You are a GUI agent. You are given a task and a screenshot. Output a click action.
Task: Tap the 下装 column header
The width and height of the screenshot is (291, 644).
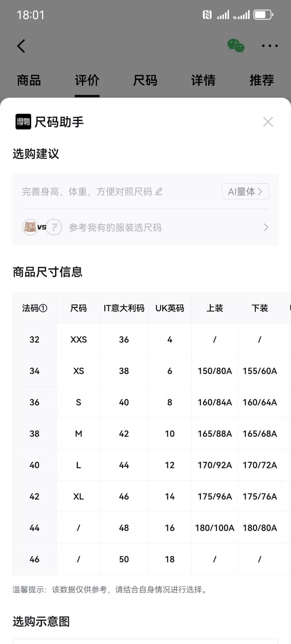(259, 308)
